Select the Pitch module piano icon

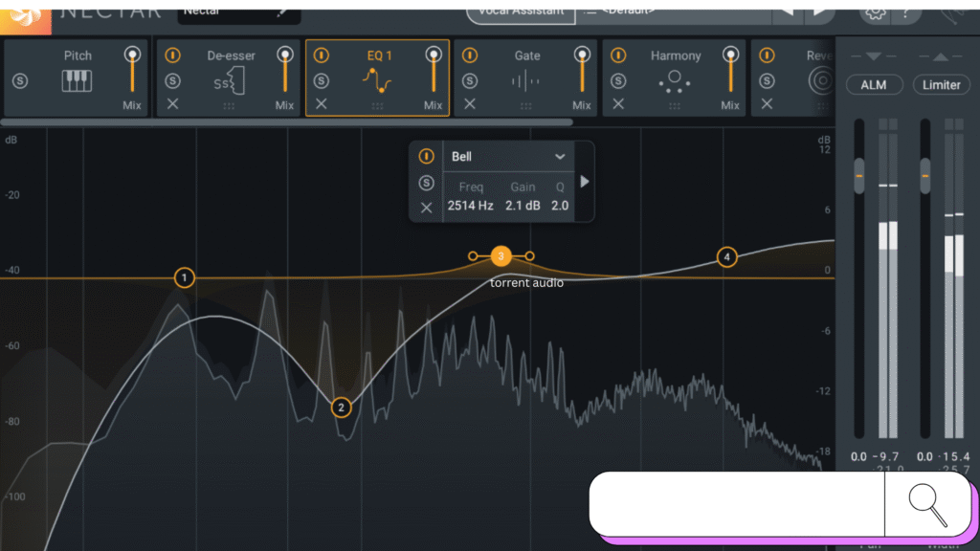point(78,81)
